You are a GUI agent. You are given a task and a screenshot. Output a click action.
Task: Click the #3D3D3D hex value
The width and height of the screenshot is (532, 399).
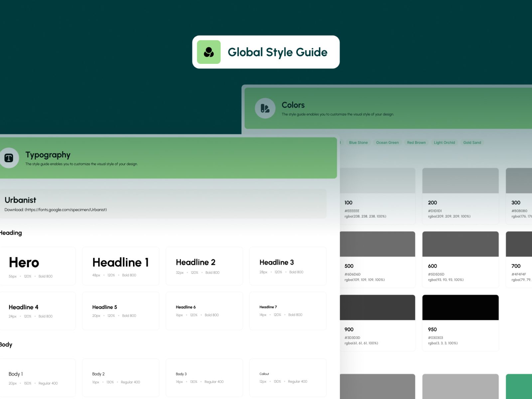point(352,338)
